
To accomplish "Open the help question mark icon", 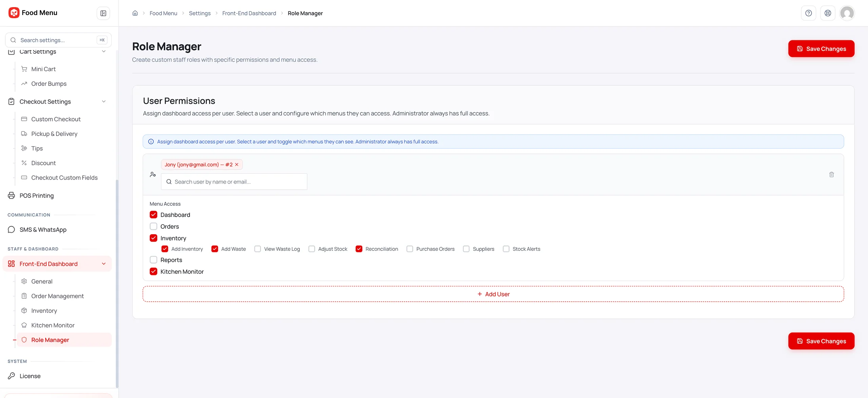I will point(809,13).
